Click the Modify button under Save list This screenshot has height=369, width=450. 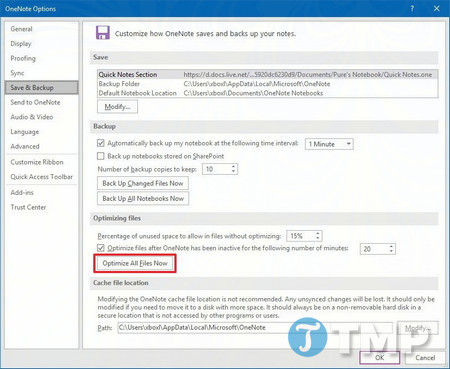(117, 107)
